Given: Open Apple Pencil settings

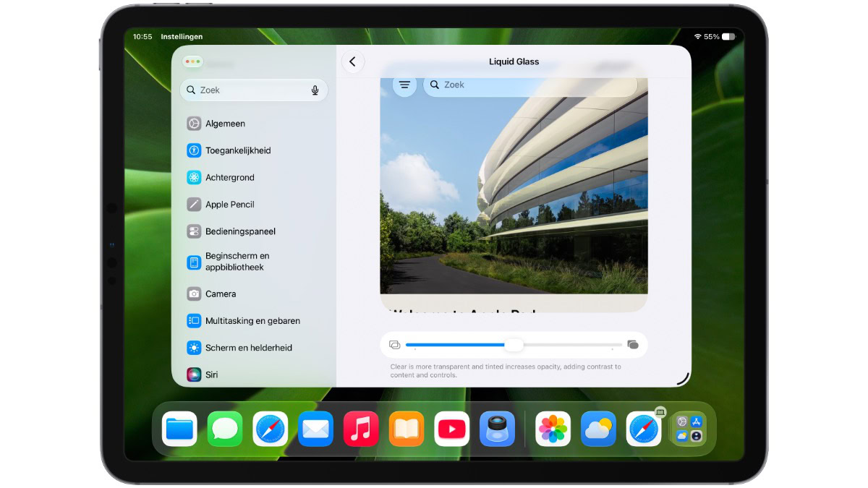Looking at the screenshot, I should [x=254, y=205].
